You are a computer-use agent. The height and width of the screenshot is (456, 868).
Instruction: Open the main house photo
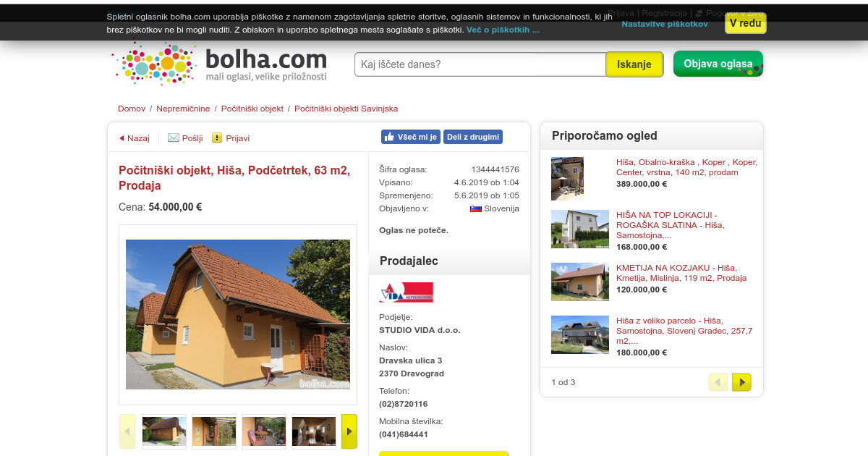pos(238,315)
